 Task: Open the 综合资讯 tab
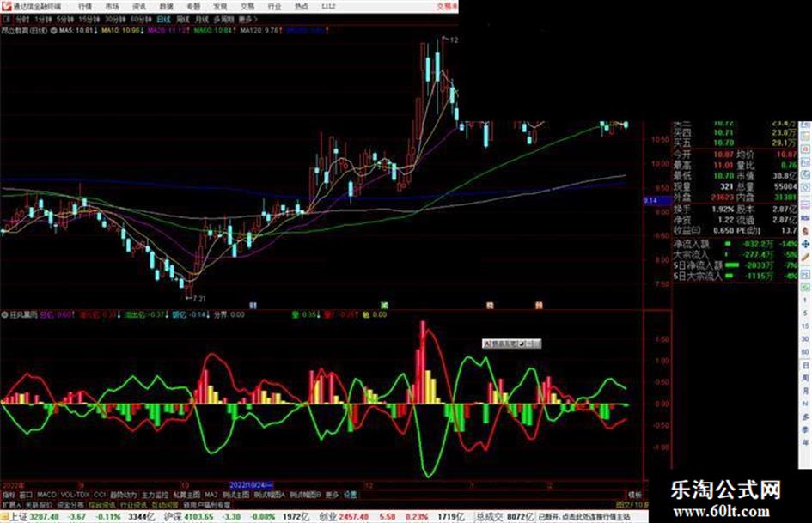pyautogui.click(x=102, y=504)
